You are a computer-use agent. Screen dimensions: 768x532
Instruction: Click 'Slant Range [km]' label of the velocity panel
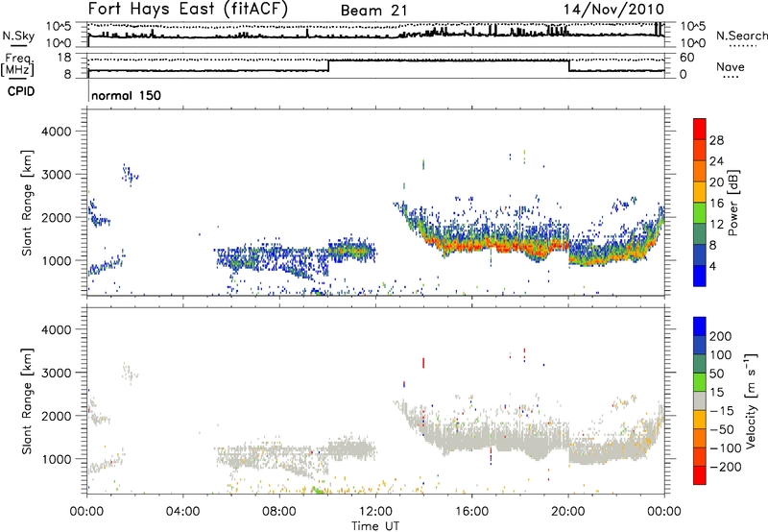click(x=28, y=401)
